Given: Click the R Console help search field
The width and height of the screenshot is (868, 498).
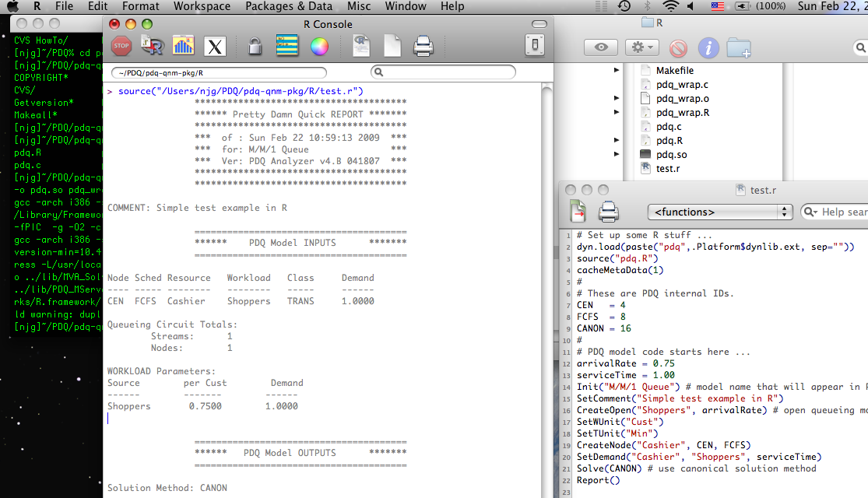Looking at the screenshot, I should 443,72.
